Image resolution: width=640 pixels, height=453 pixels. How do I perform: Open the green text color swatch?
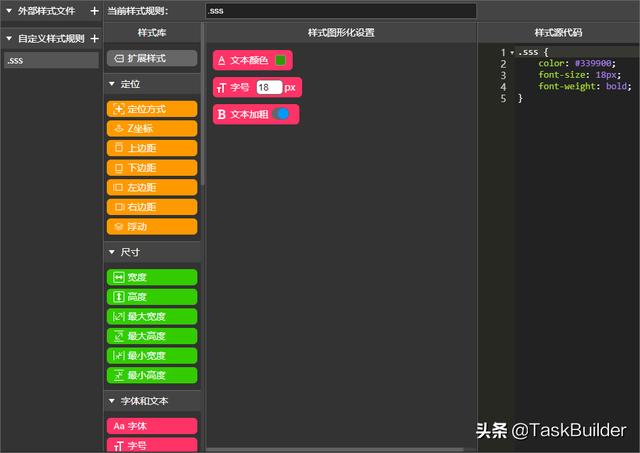coord(280,60)
